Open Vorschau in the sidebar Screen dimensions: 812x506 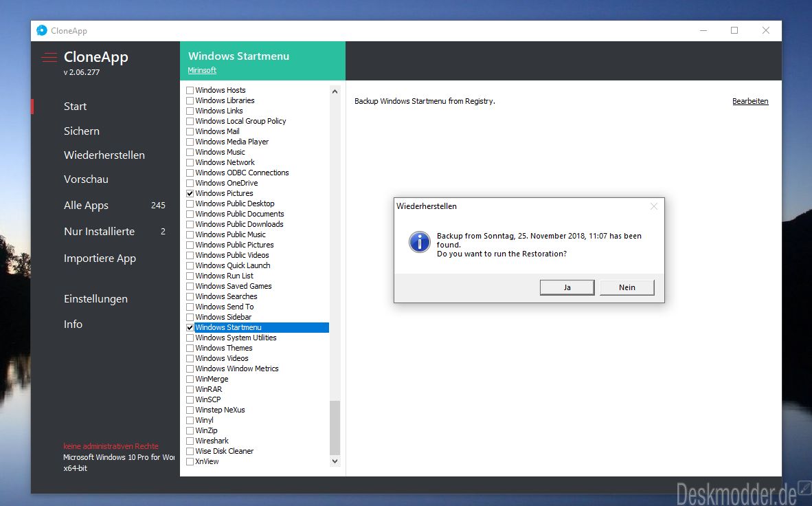coord(86,179)
